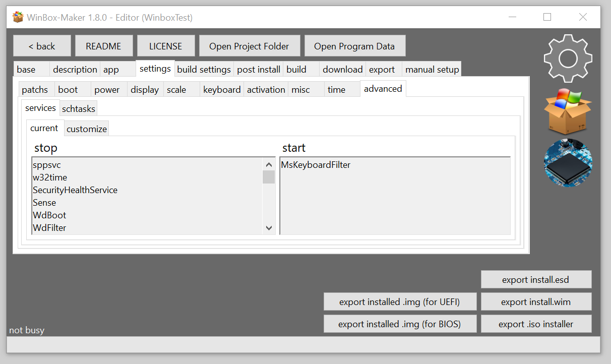
Task: Export installed .img for BIOS
Action: 400,324
